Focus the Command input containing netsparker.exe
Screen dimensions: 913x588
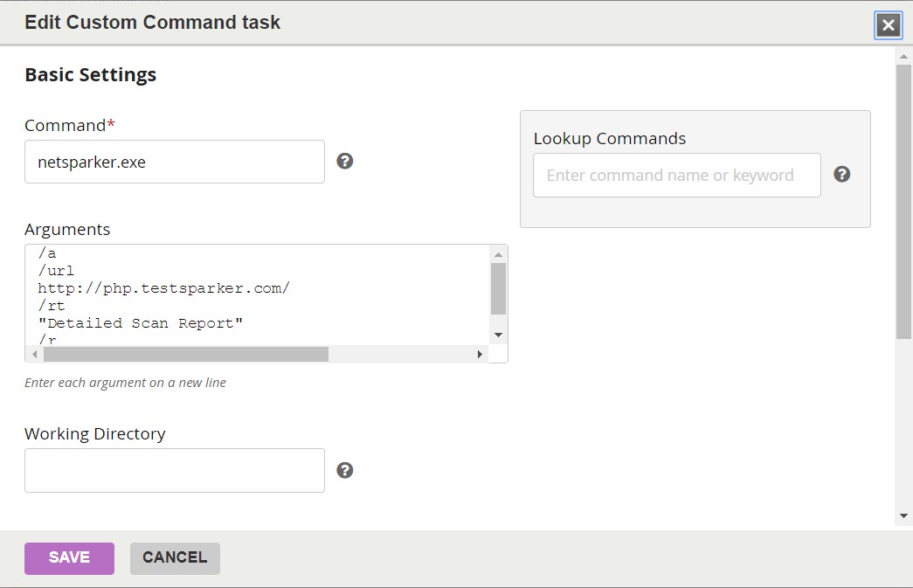175,162
